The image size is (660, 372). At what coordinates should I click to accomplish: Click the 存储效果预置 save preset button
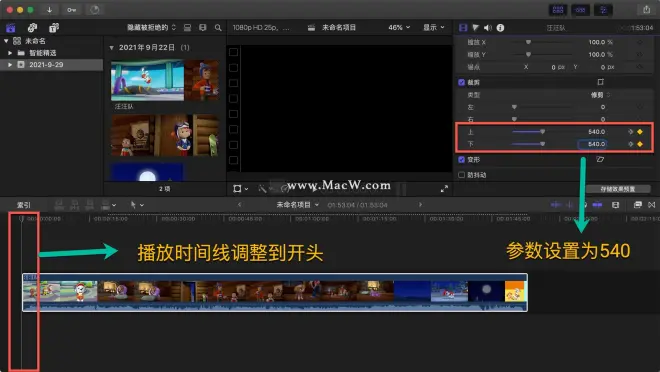617,189
